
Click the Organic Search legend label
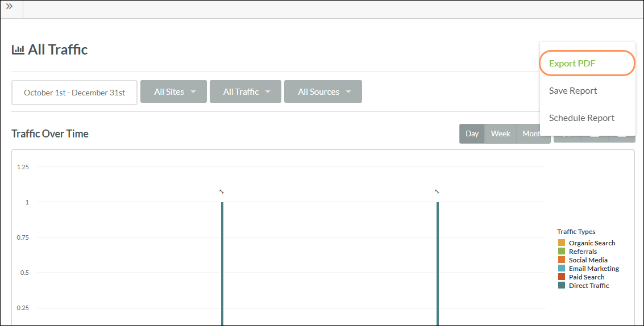point(592,243)
